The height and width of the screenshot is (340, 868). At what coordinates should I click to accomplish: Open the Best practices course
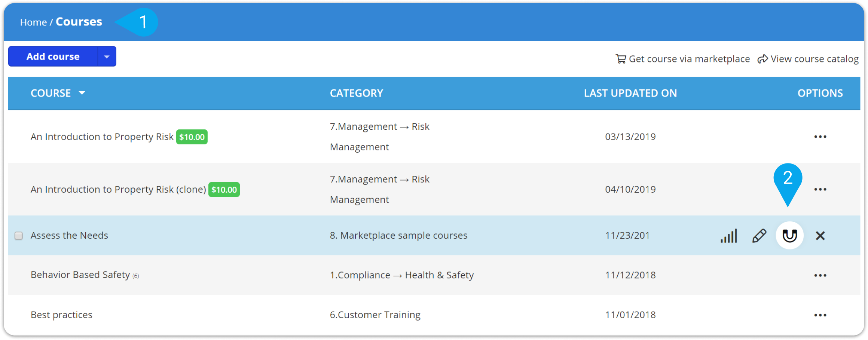[x=61, y=315]
